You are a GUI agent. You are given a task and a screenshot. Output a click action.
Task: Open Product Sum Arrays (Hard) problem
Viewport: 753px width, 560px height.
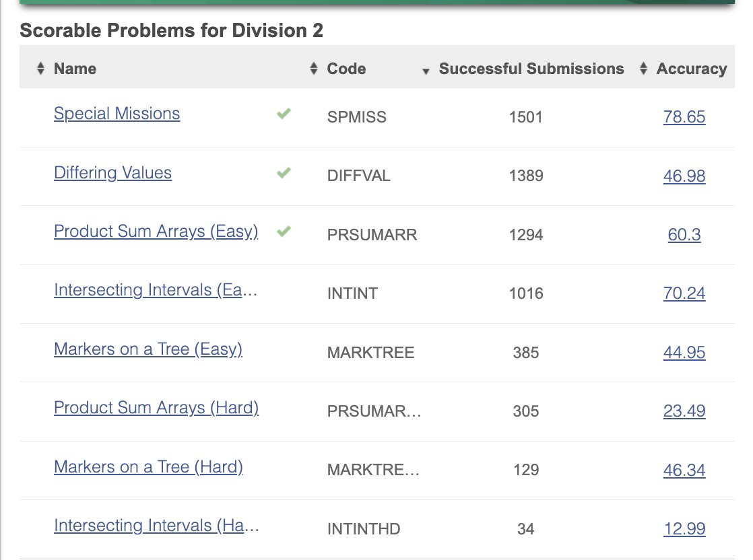156,407
